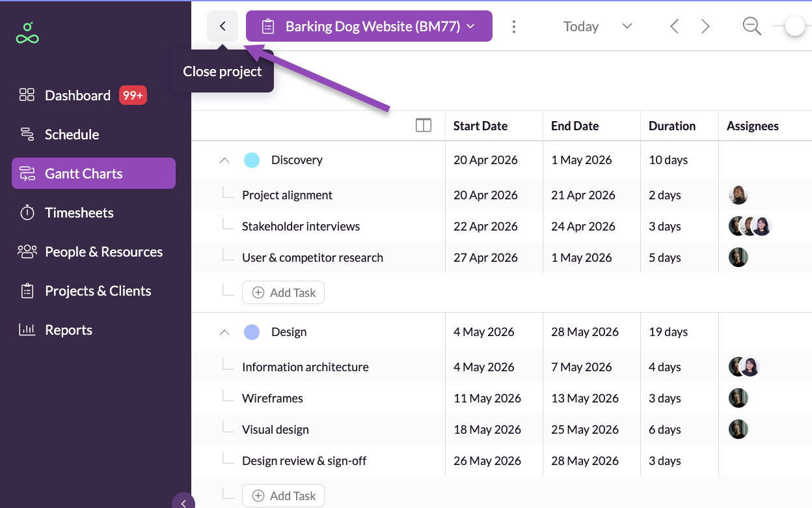Click the app logo in sidebar
This screenshot has height=508, width=812.
(x=27, y=33)
